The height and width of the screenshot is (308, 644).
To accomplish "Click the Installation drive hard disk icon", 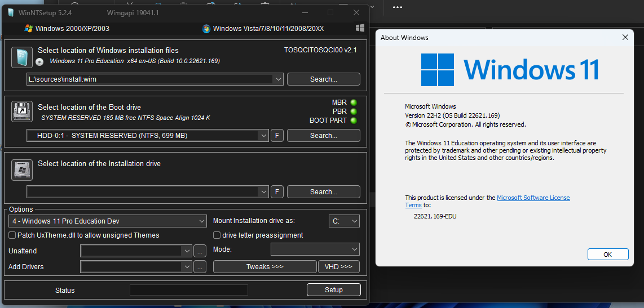I will [x=21, y=170].
